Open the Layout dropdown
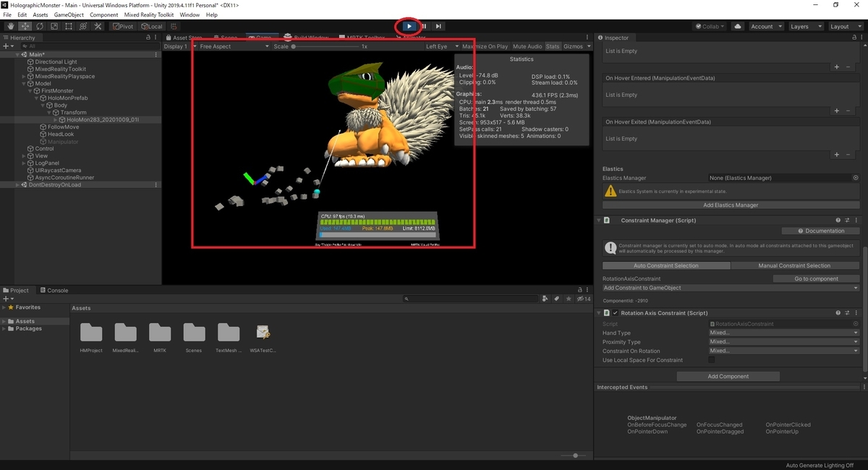This screenshot has width=868, height=470. (x=845, y=26)
